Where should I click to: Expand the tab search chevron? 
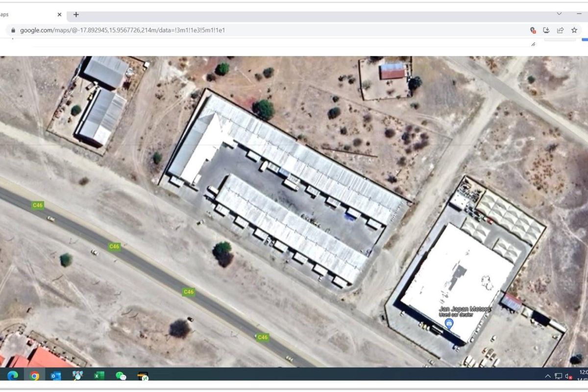[x=559, y=14]
